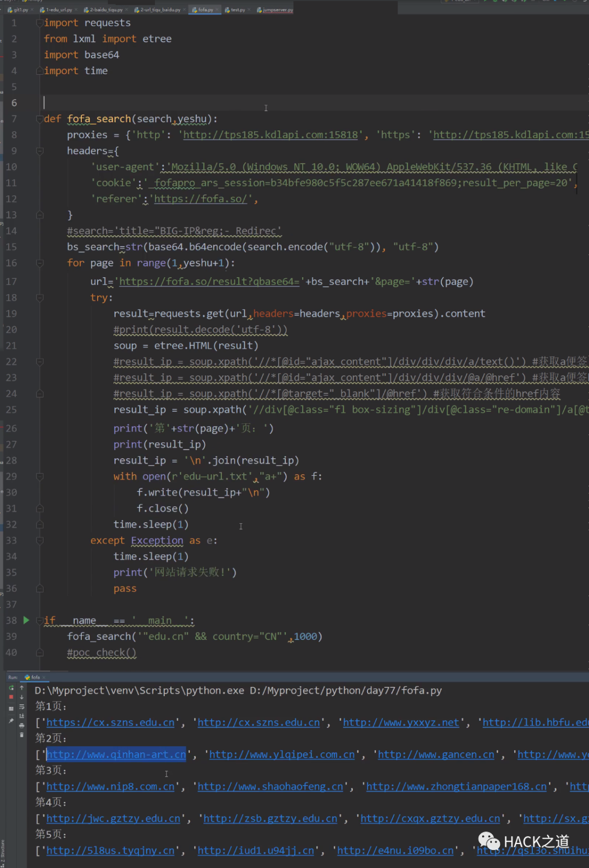Viewport: 589px width, 868px height.
Task: Open the https://cx.szns.edu.cn link in console
Action: [x=110, y=722]
